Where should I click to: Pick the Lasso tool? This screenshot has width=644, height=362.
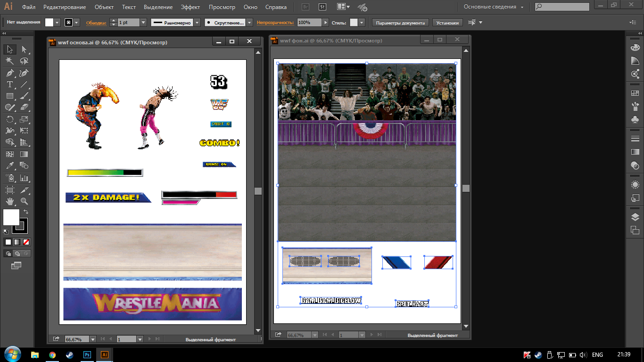(24, 61)
